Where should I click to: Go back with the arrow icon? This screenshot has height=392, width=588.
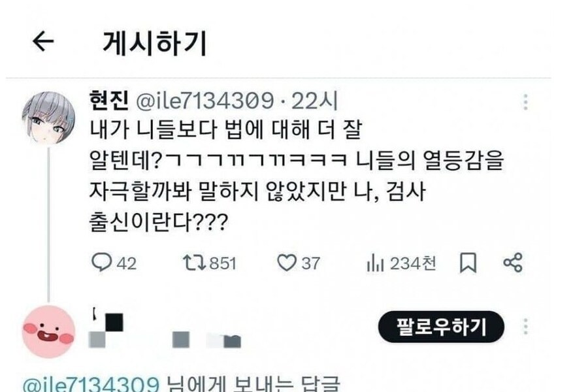click(43, 41)
